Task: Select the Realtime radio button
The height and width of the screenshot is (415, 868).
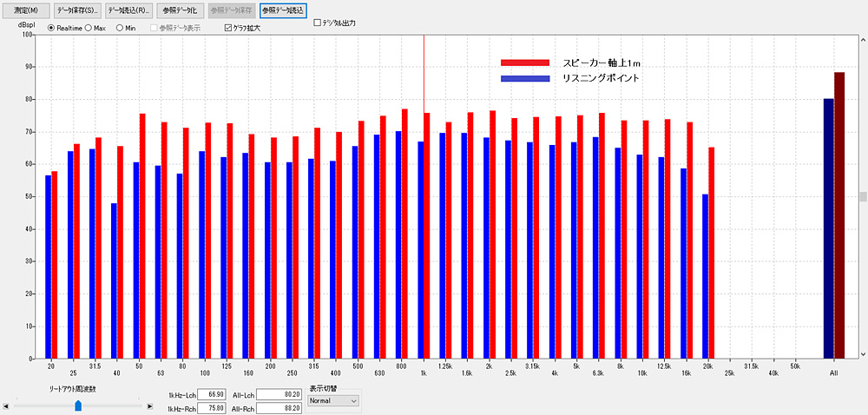Action: pyautogui.click(x=51, y=28)
